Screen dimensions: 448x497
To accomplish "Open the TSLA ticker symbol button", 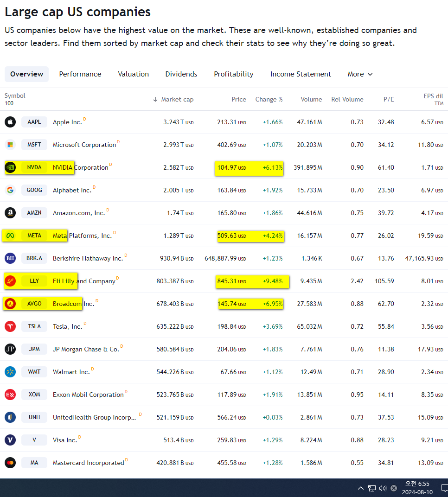I will point(34,326).
